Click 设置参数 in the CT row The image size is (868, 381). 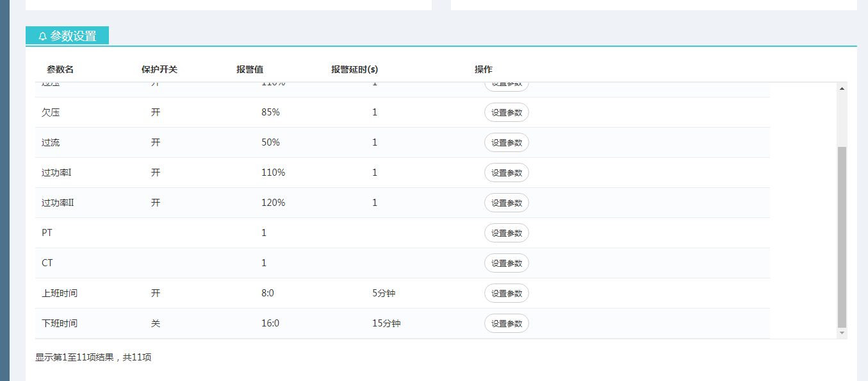click(506, 263)
